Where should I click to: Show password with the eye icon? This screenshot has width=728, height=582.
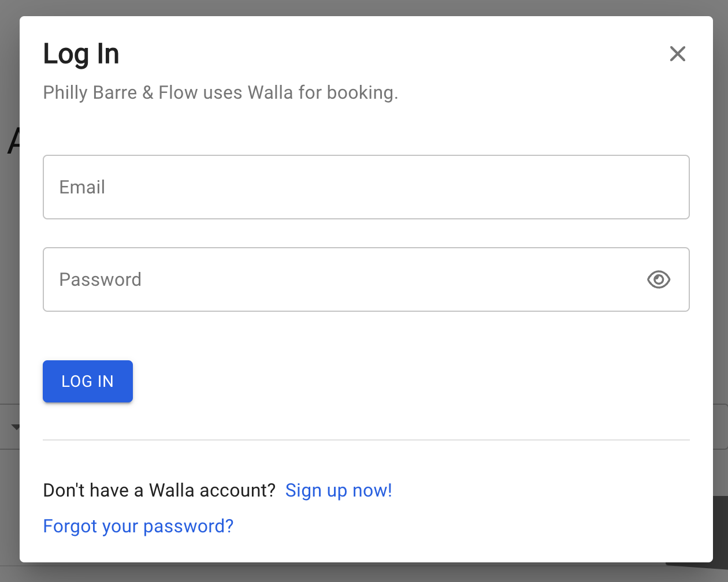coord(658,279)
